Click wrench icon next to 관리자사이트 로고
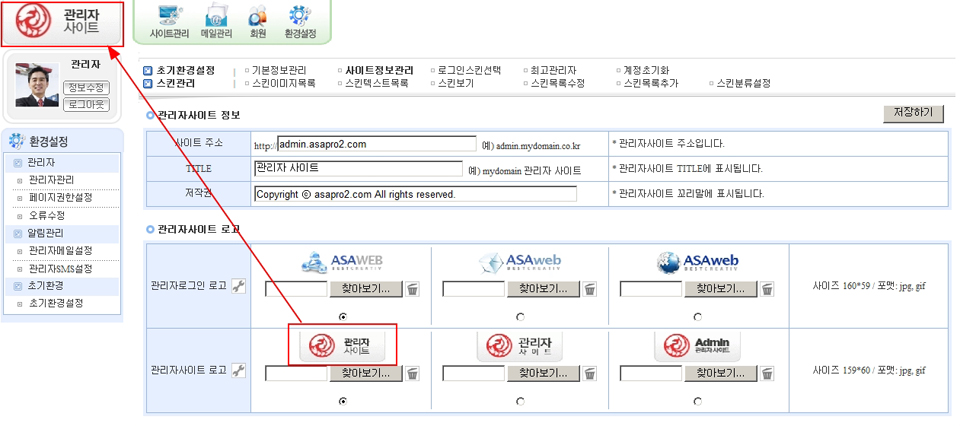 tap(238, 371)
